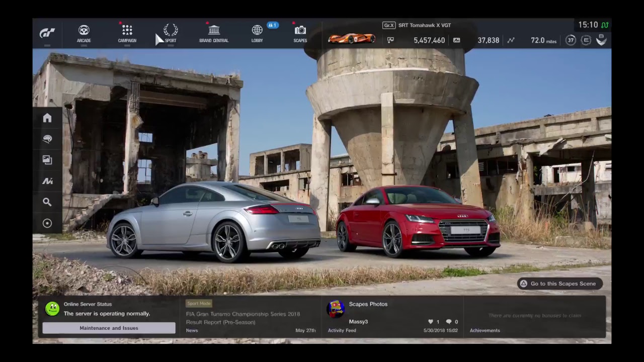Click 'There are currently no bonuses to claim'
Viewport: 644px width, 362px height.
pos(534,316)
